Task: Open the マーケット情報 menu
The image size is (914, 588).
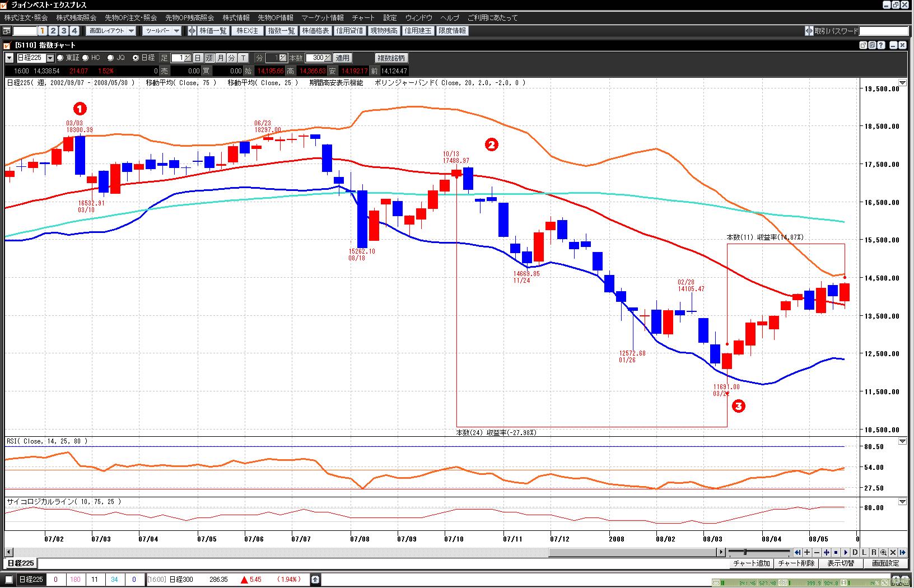Action: [x=323, y=18]
